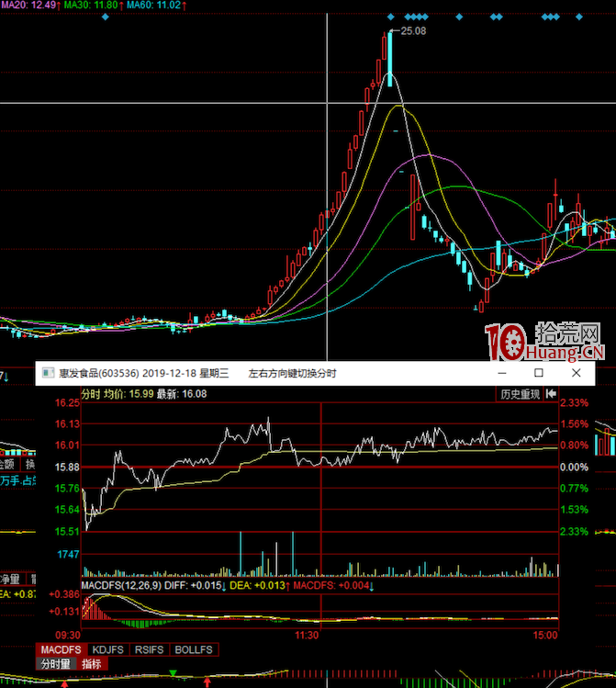616x688 pixels.
Task: Maximize the 惠发食品 intraday popup window
Action: [x=539, y=373]
